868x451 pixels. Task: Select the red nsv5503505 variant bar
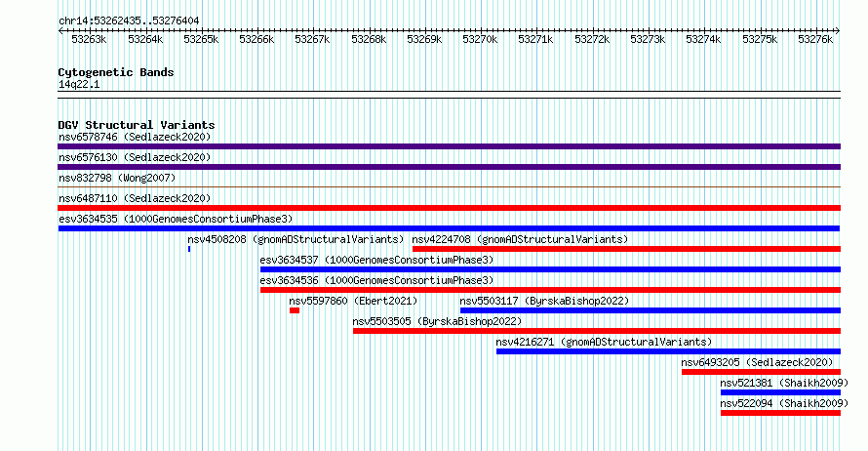pyautogui.click(x=597, y=331)
